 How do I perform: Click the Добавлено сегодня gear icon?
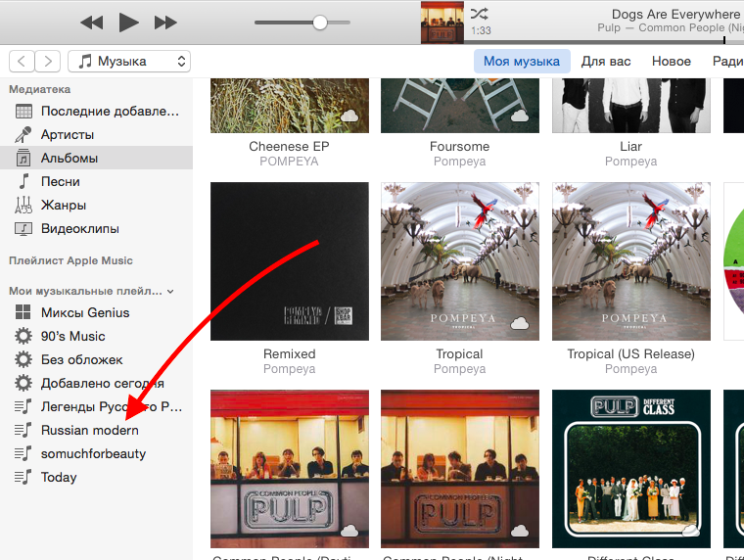[x=23, y=383]
